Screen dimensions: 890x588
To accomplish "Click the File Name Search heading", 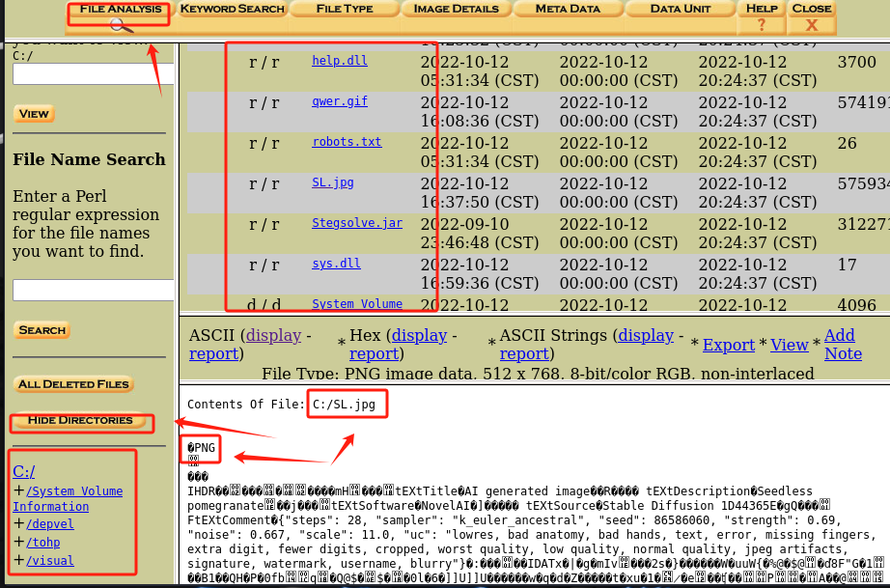I will click(89, 159).
